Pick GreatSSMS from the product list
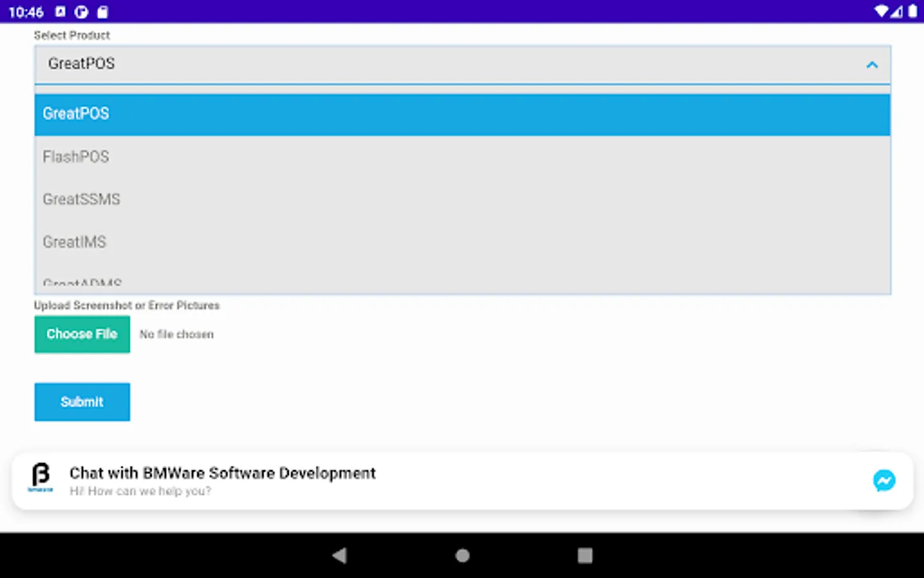This screenshot has height=578, width=924. pyautogui.click(x=462, y=199)
